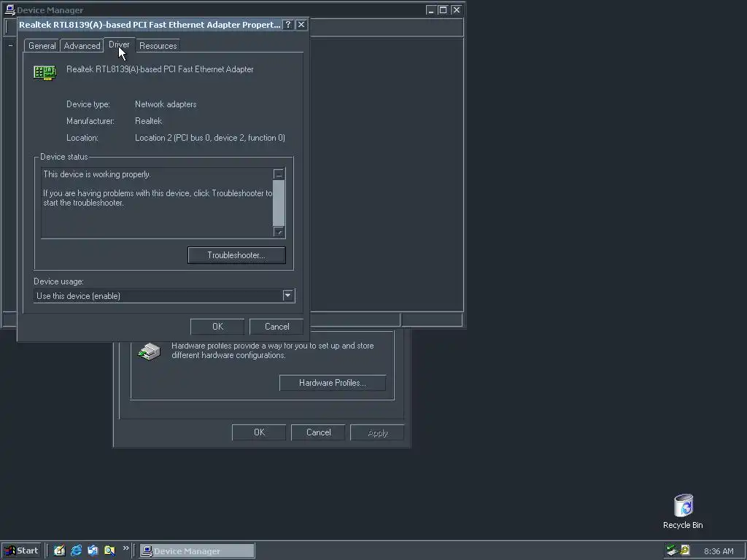Launch Internet Explorer from quick launch
The width and height of the screenshot is (747, 560).
tap(76, 551)
